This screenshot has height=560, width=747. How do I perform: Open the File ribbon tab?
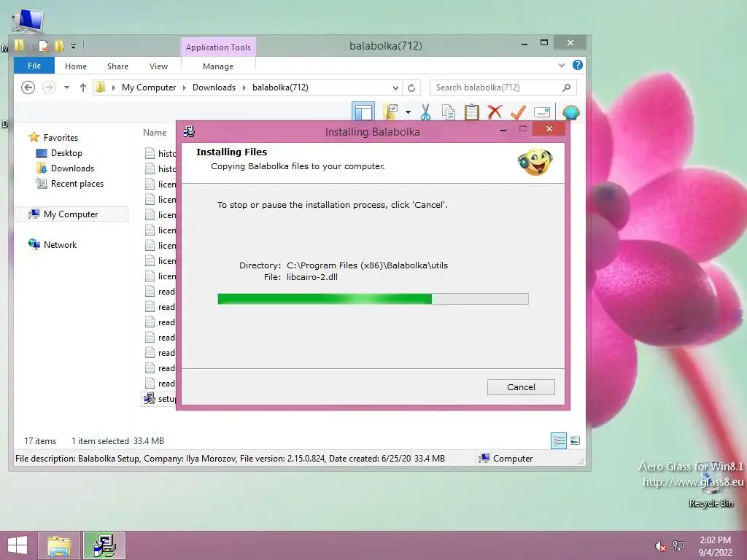34,66
